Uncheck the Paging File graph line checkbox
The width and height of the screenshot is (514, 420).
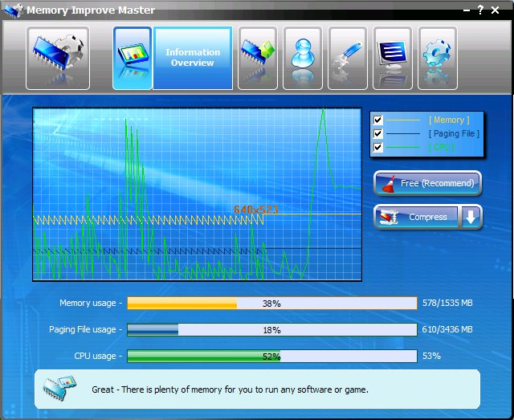coord(378,133)
